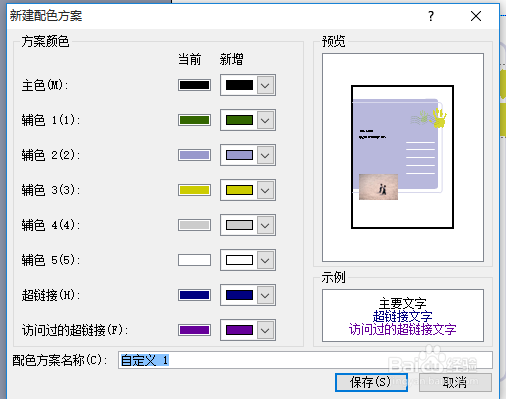Open the 辅色 2 new color dropdown

click(x=265, y=155)
